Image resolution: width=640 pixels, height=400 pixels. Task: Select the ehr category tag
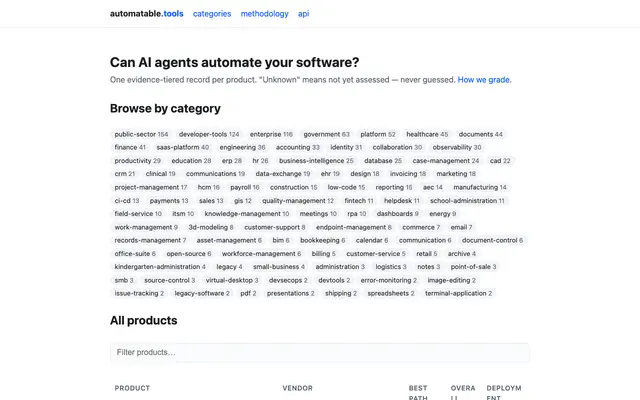tap(330, 174)
